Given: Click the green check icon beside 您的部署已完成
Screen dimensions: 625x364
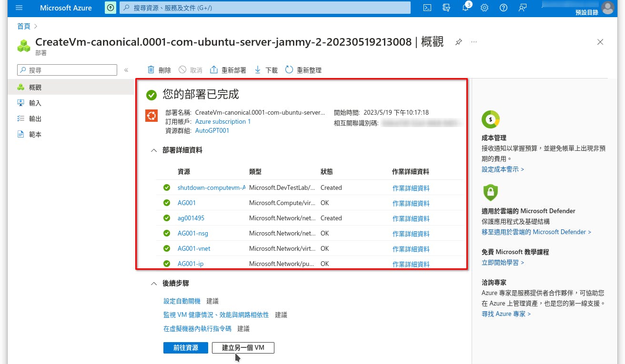Looking at the screenshot, I should click(x=151, y=95).
